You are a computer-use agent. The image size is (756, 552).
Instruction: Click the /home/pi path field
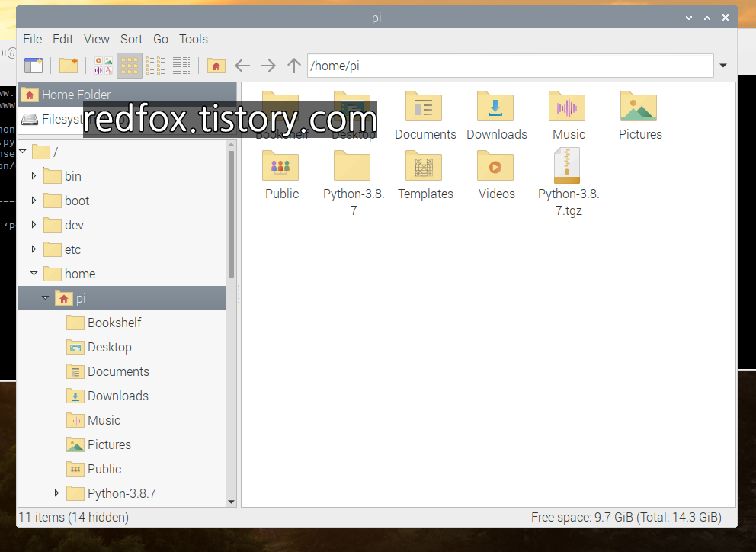(x=510, y=66)
